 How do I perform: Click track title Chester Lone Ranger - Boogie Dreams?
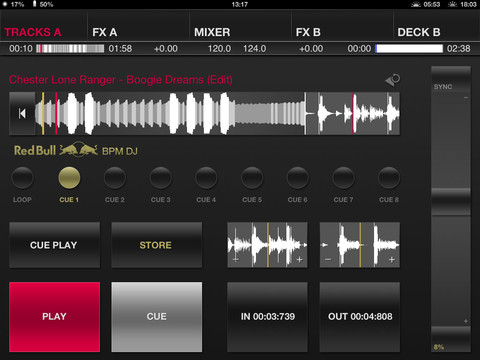(x=121, y=80)
